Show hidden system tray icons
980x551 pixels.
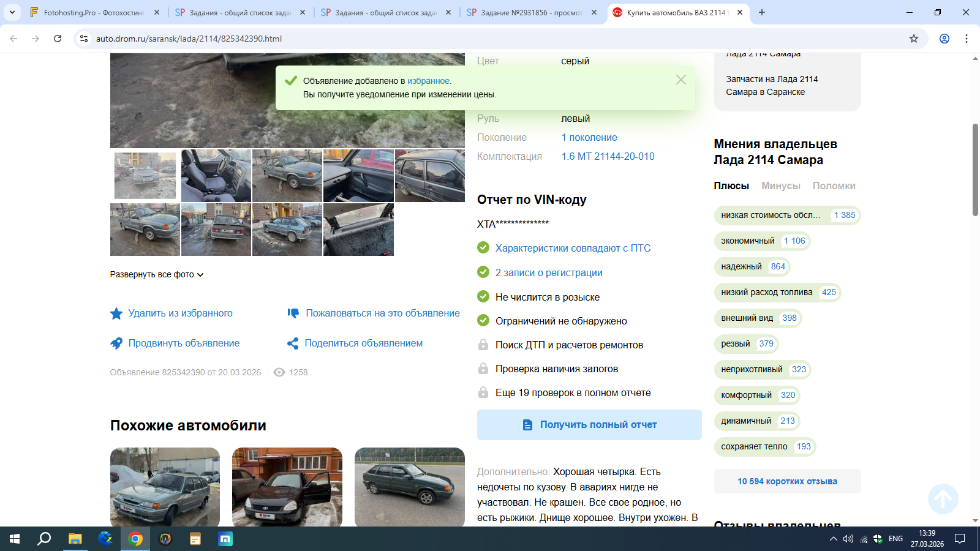click(833, 539)
